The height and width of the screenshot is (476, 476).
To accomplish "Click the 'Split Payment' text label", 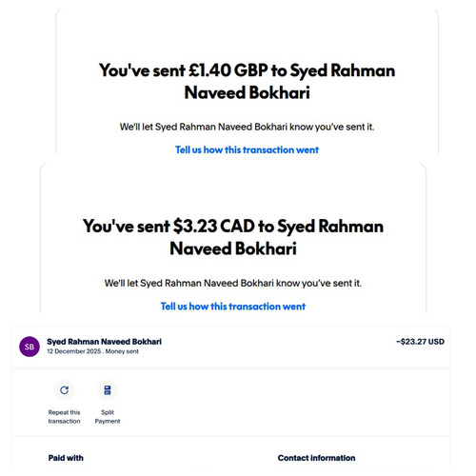I will 108,417.
